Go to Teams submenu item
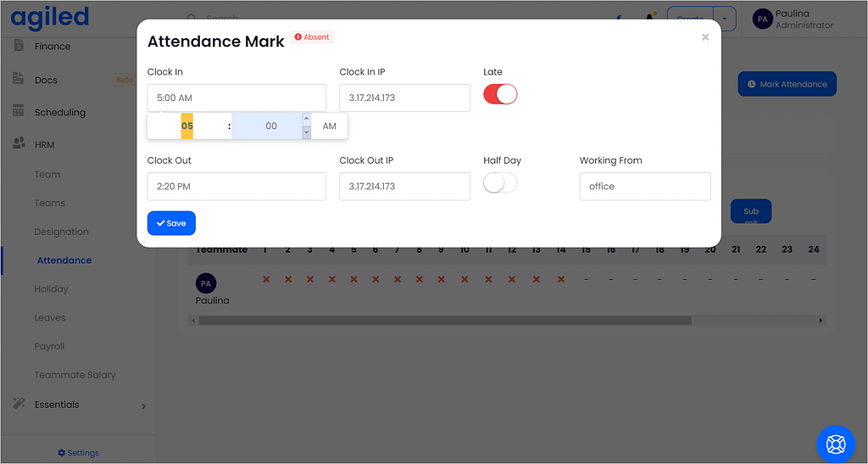 (x=49, y=204)
